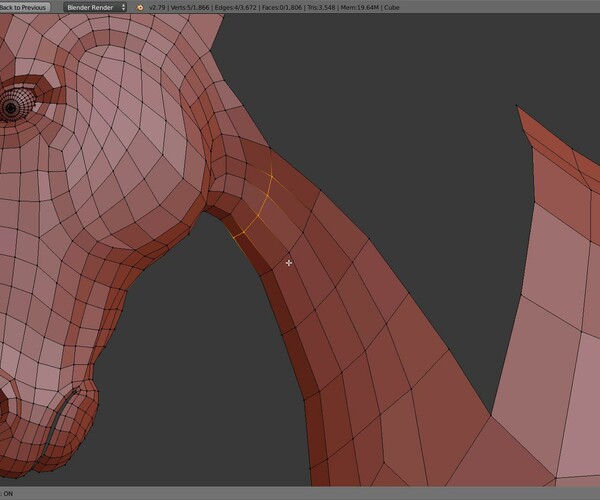Click the Faces:0/1,806 statistic

(x=282, y=7)
